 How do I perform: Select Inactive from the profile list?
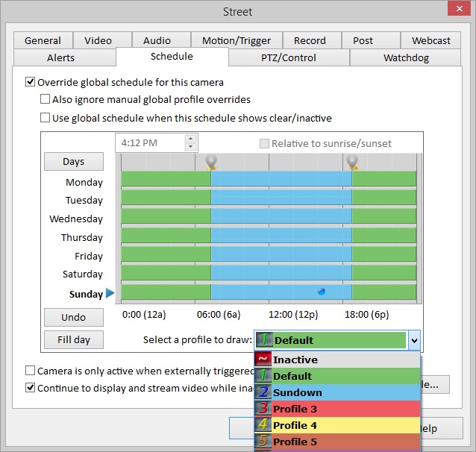(x=337, y=360)
